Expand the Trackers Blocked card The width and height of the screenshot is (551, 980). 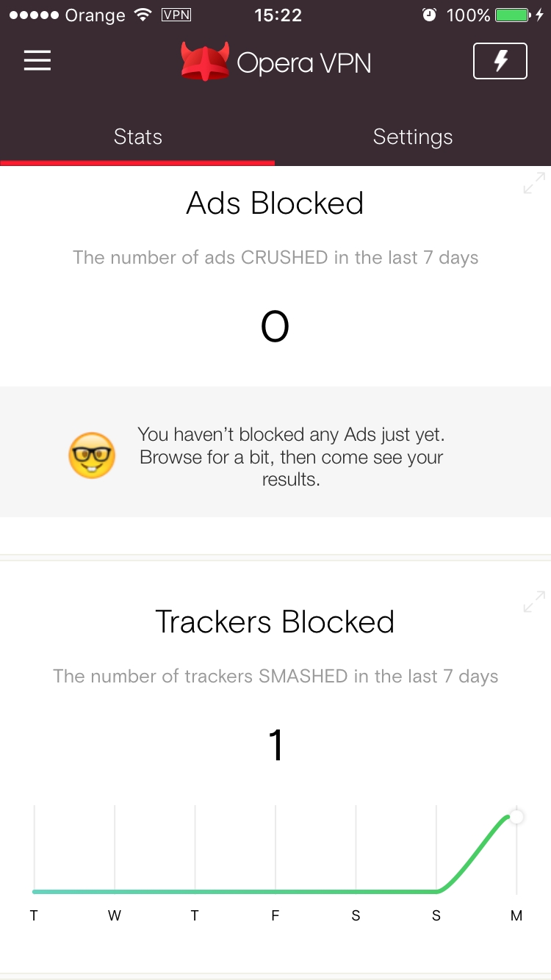coord(534,602)
